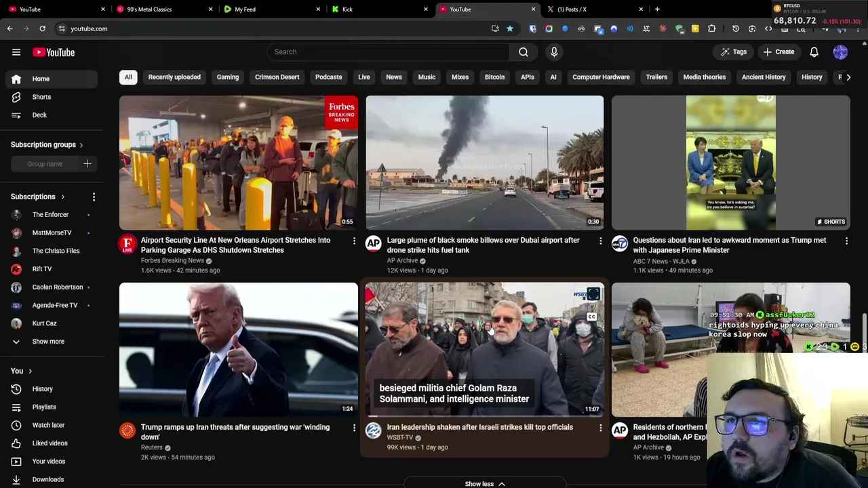The height and width of the screenshot is (488, 868).
Task: Select Recently uploaded chip
Action: point(174,77)
